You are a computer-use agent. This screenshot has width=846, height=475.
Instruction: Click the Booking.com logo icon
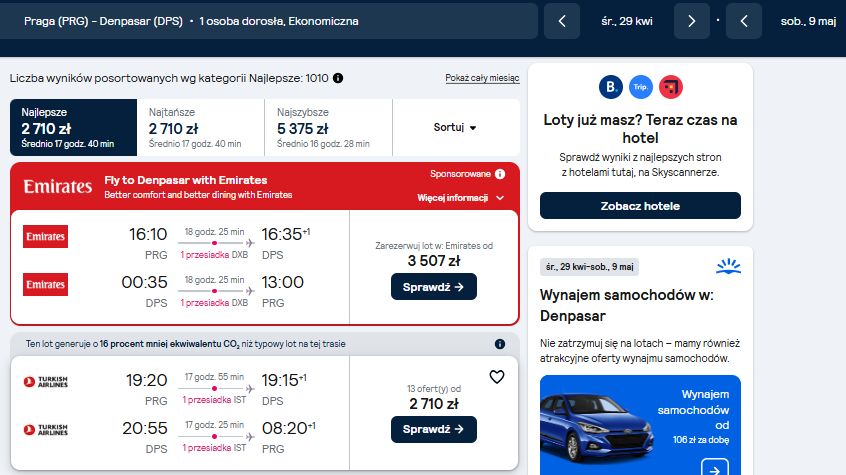611,87
